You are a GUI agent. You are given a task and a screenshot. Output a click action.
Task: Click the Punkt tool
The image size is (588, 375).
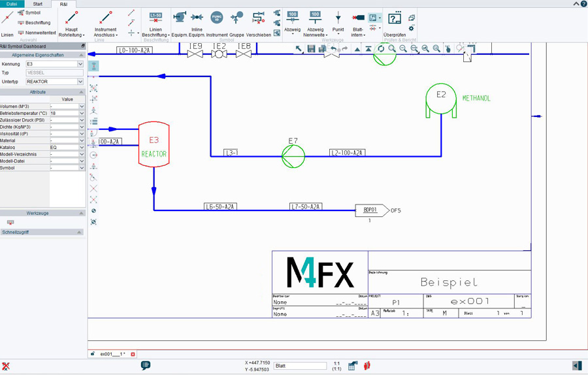[338, 22]
